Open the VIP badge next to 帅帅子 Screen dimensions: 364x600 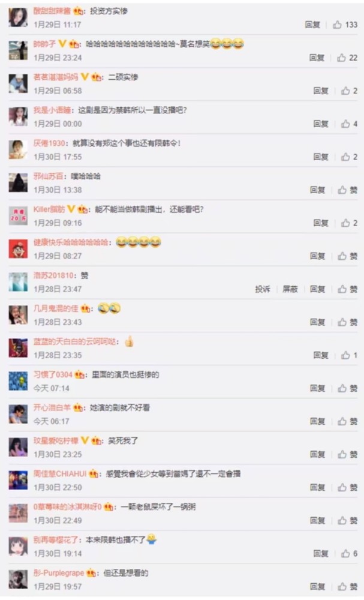point(62,44)
